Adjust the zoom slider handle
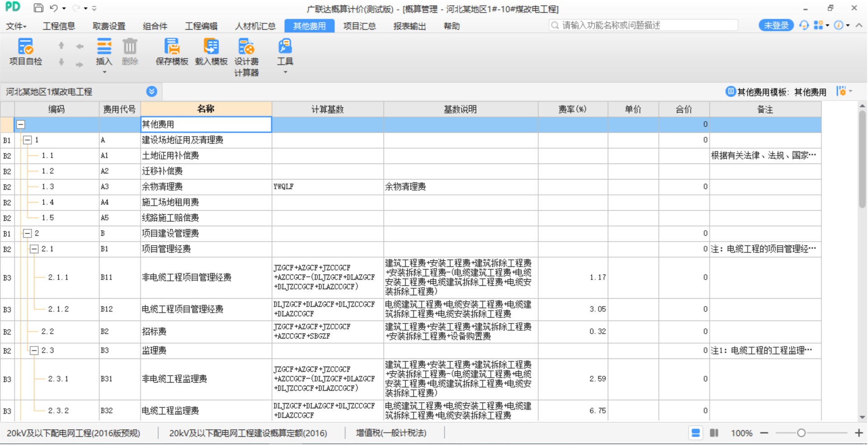Viewport: 868px width, 445px height. [x=801, y=433]
